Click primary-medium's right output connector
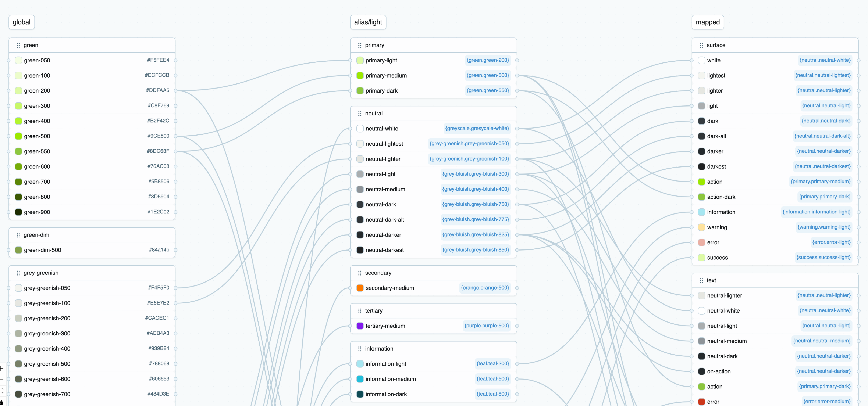Screen dimensions: 868x406 click(x=517, y=75)
